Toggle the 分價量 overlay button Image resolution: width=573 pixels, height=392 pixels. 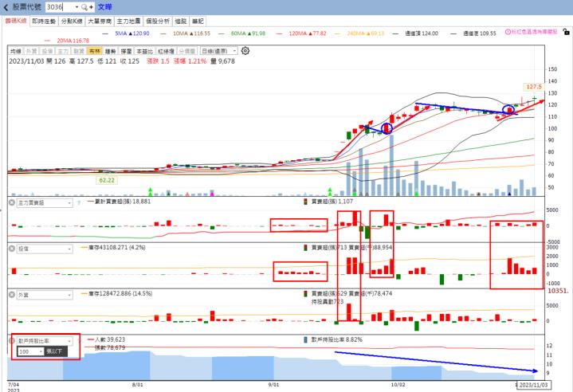tap(186, 51)
